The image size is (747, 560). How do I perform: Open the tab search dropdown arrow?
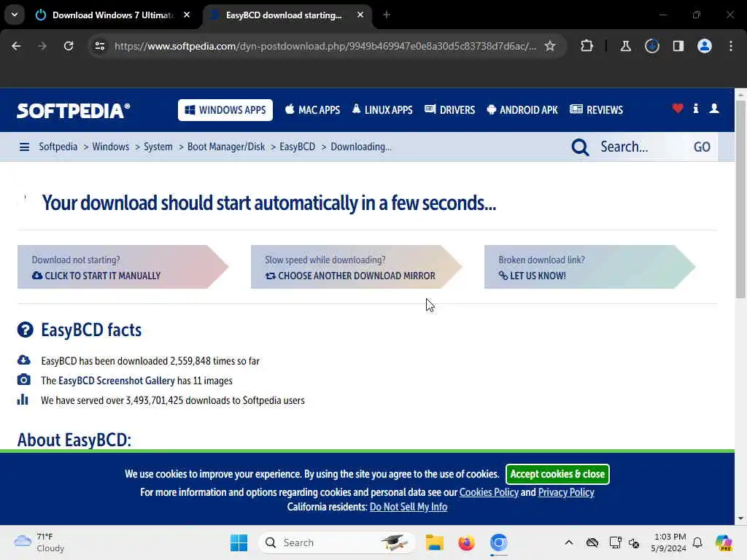pos(15,15)
